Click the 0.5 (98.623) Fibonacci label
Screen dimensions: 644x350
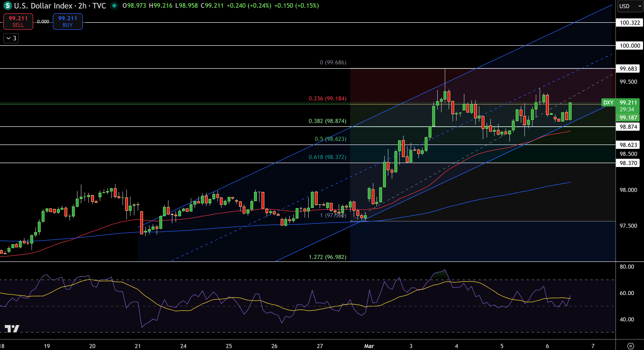[330, 139]
